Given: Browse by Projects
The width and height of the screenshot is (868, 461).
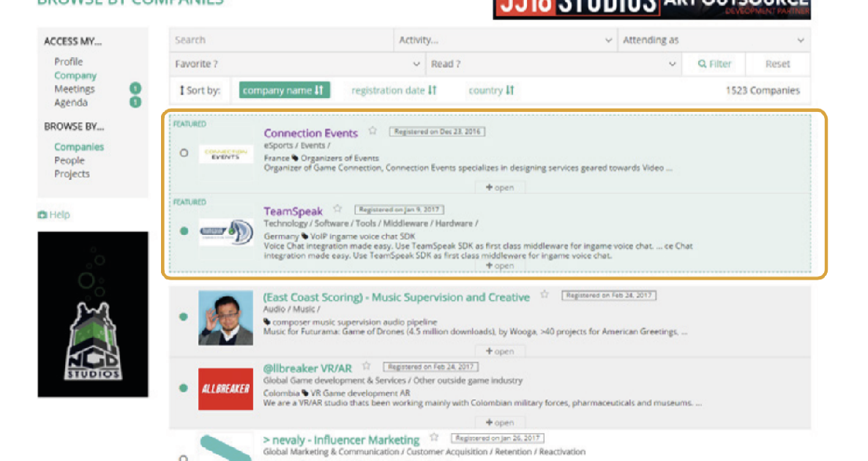Looking at the screenshot, I should [72, 173].
